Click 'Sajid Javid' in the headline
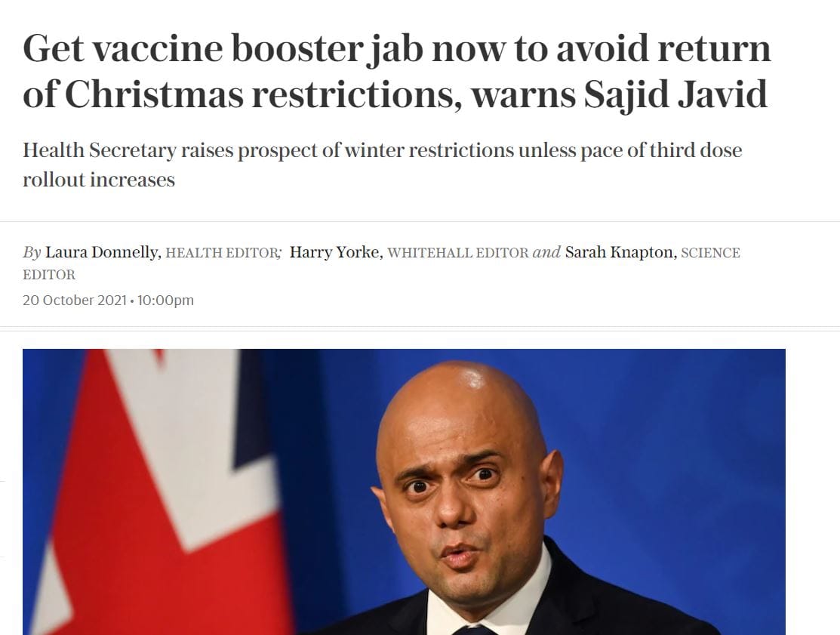Screen dimensions: 840x635 tap(675, 95)
